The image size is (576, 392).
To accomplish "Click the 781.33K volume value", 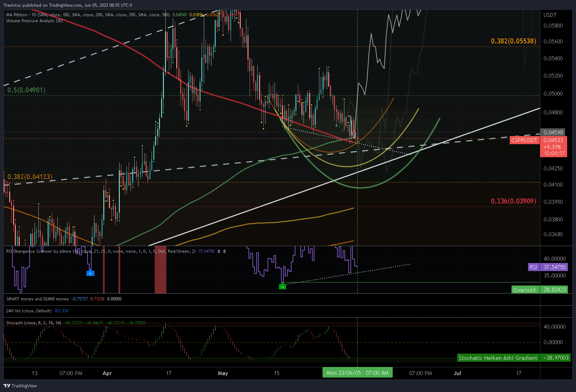I will pyautogui.click(x=61, y=311).
